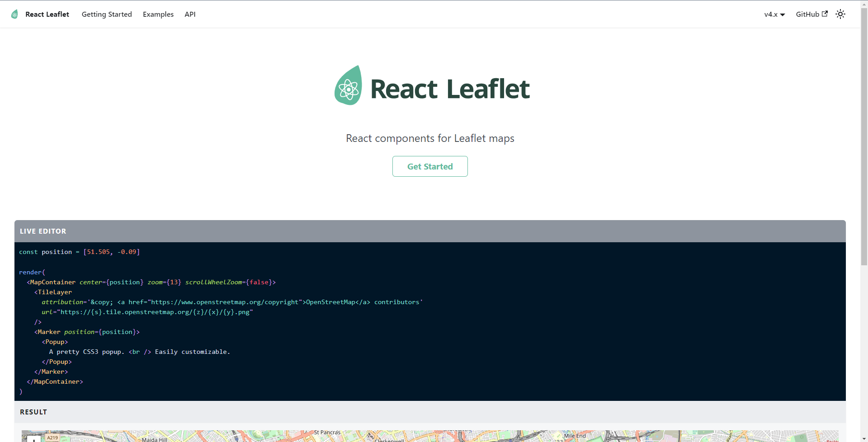Click the scrollbar down arrow
The image size is (868, 442).
click(x=864, y=438)
